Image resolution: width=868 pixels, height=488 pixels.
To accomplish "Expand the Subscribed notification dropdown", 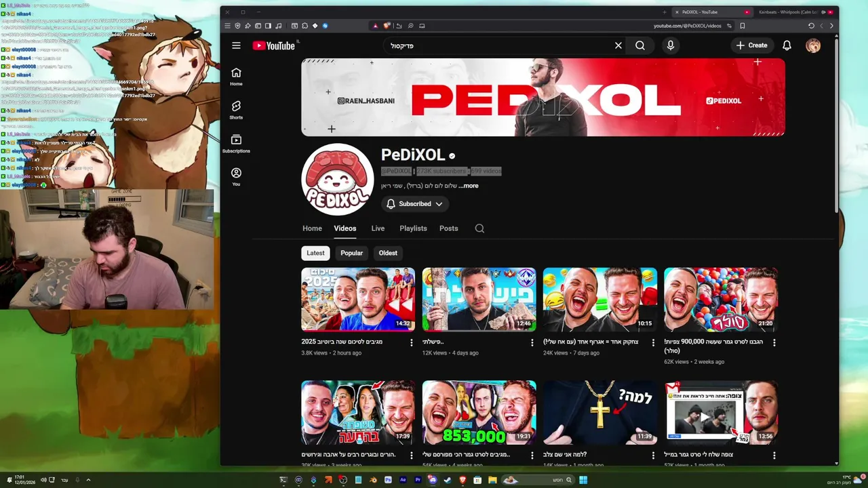I will [414, 204].
